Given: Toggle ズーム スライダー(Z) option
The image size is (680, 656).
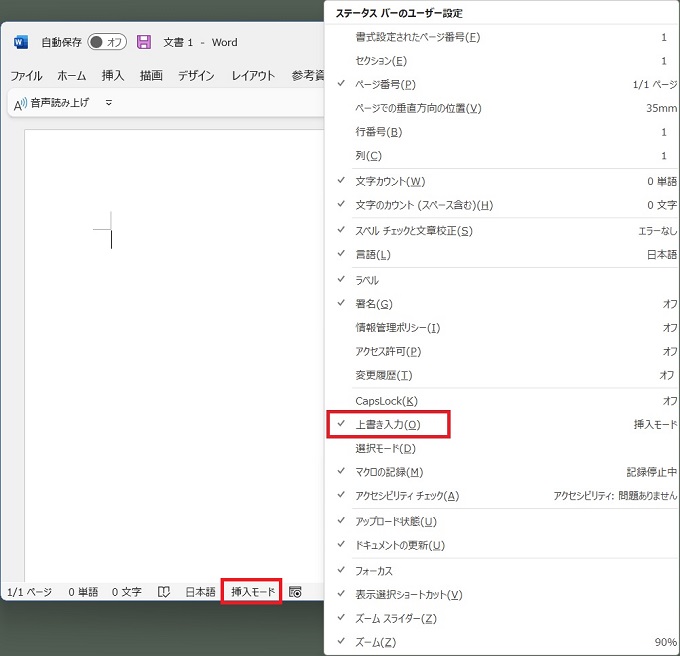Looking at the screenshot, I should click(x=502, y=619).
